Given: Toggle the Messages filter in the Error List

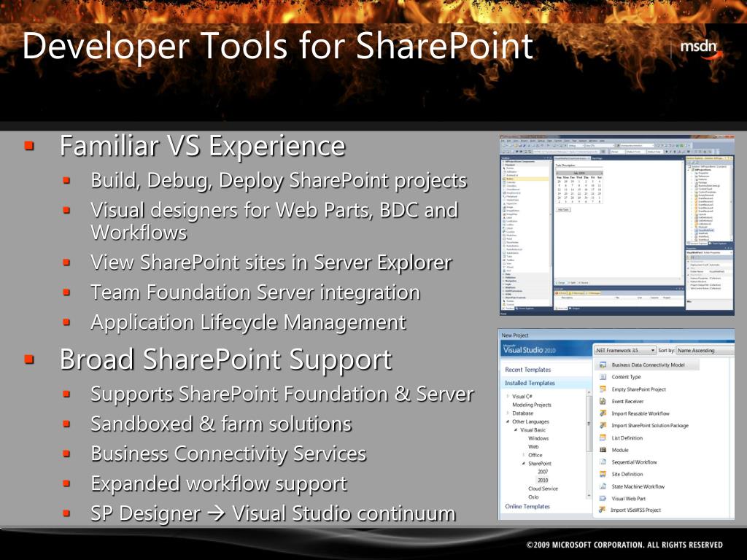Looking at the screenshot, I should pos(592,293).
